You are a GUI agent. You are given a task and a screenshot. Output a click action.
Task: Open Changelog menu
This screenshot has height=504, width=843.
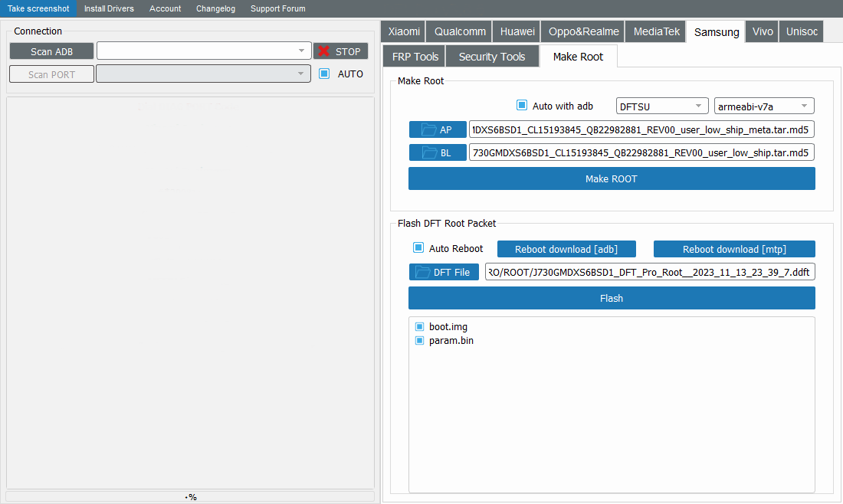point(215,8)
